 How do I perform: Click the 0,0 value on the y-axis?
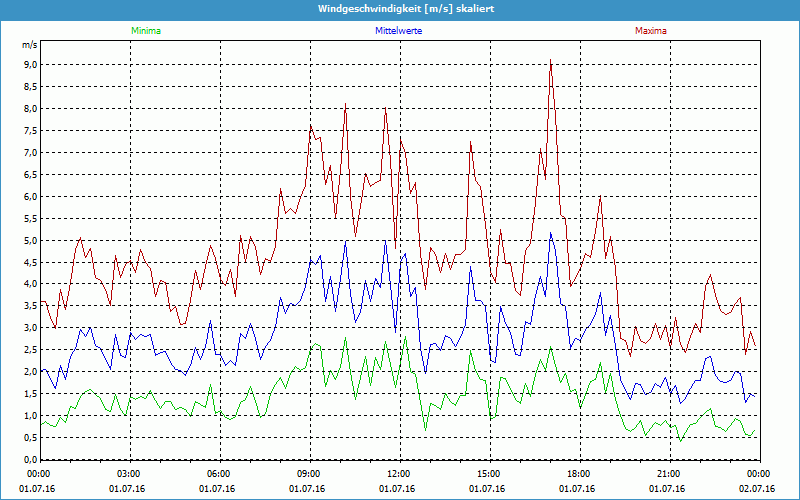point(30,459)
